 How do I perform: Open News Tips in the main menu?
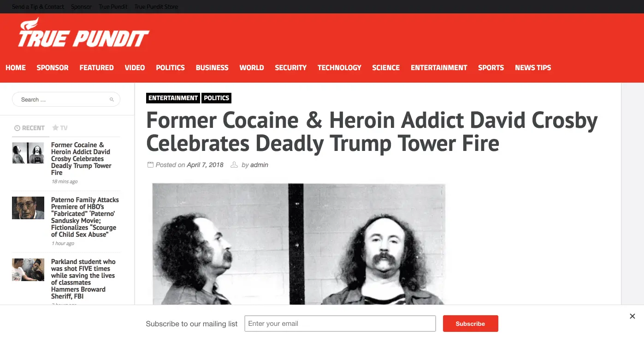(x=533, y=67)
